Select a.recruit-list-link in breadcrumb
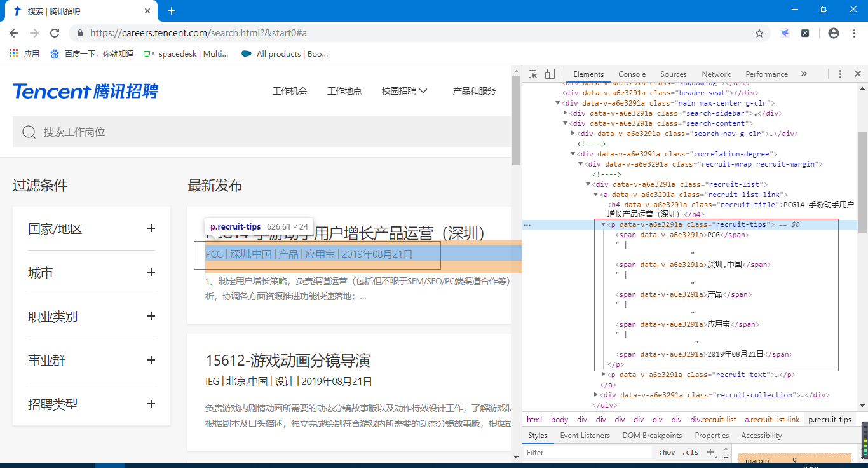Viewport: 868px width, 468px height. 772,420
